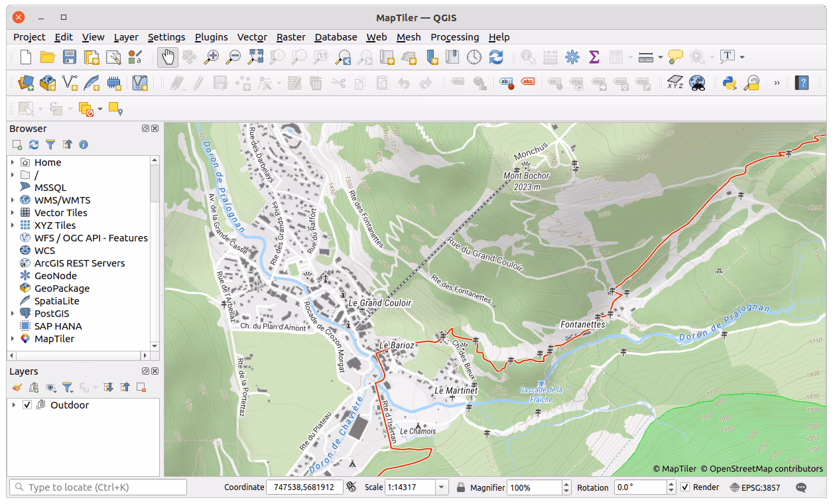Expand the Vector Tiles node
The height and width of the screenshot is (504, 833).
tap(13, 213)
